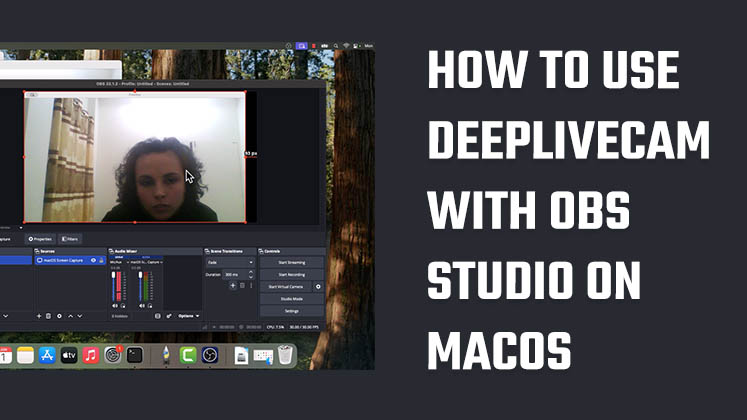Image resolution: width=747 pixels, height=420 pixels.
Task: Mute the macOS Screen Capture audio channel
Action: click(141, 306)
